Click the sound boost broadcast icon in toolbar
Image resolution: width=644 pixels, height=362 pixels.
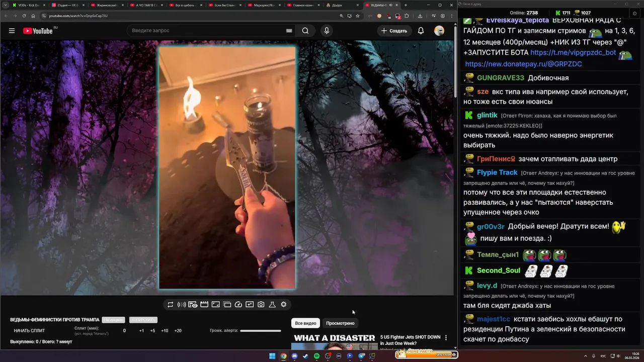click(182, 305)
